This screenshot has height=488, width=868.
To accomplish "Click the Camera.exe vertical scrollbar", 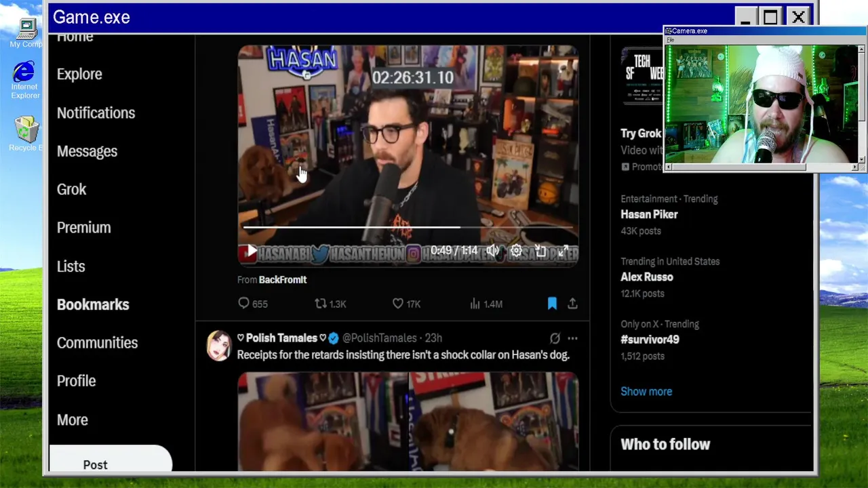I will [861, 105].
